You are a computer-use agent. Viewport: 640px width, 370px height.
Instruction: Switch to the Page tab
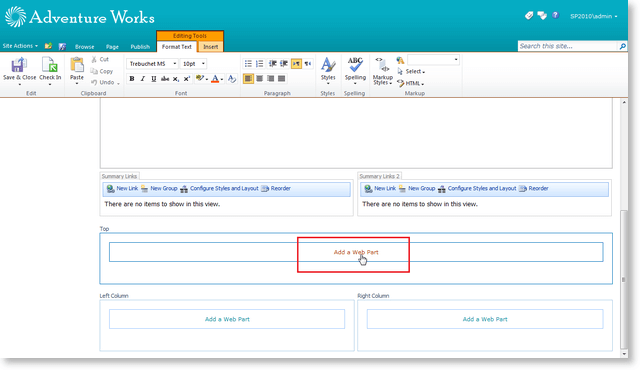click(x=112, y=47)
